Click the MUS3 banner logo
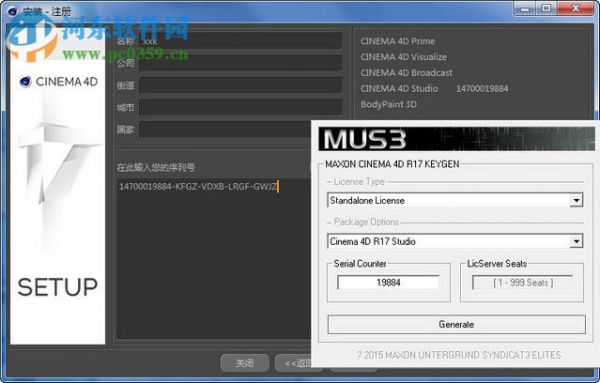 click(365, 139)
